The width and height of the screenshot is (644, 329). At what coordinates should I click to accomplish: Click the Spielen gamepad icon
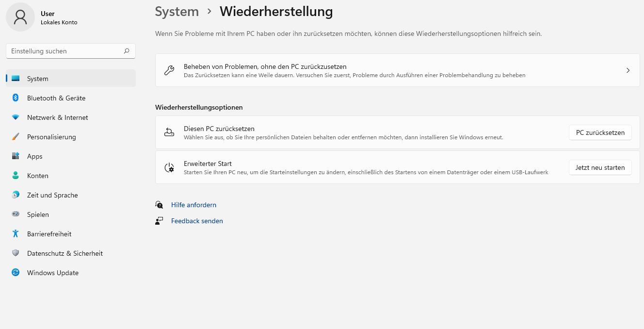[x=16, y=214]
